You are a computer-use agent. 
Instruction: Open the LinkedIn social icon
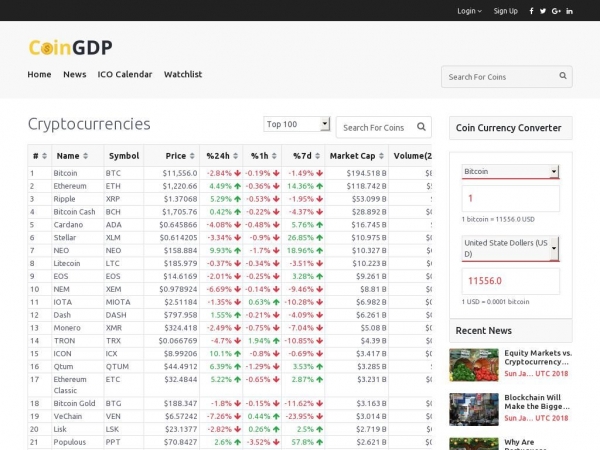(569, 11)
